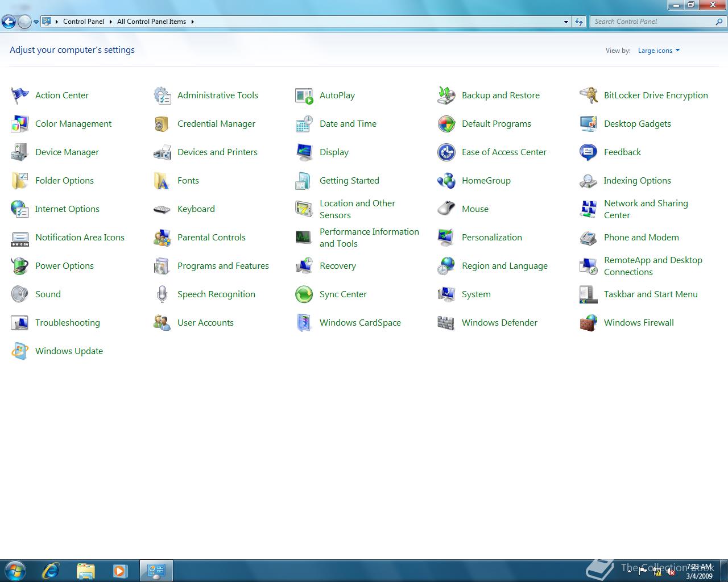Open the Sync Center green icon
Image resolution: width=728 pixels, height=582 pixels.
304,294
